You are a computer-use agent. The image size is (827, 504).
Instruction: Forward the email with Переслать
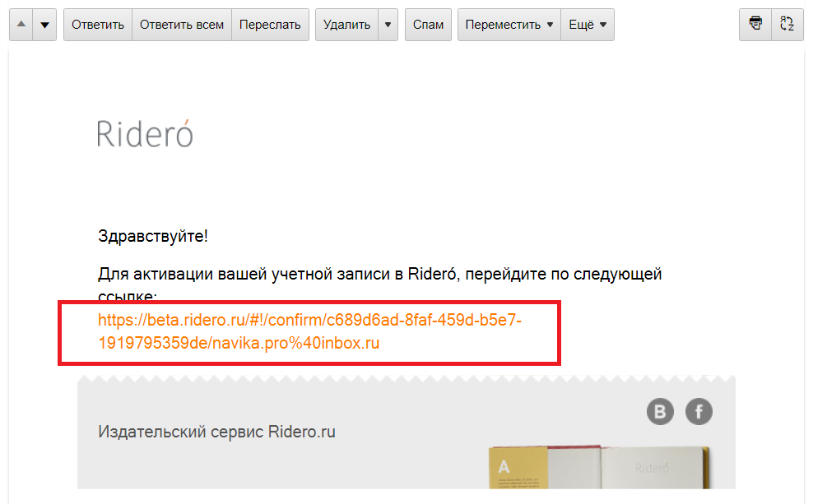pos(270,25)
